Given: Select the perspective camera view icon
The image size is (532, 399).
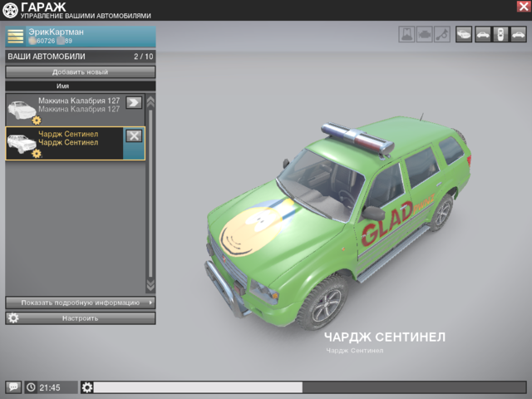Looking at the screenshot, I should pos(463,35).
